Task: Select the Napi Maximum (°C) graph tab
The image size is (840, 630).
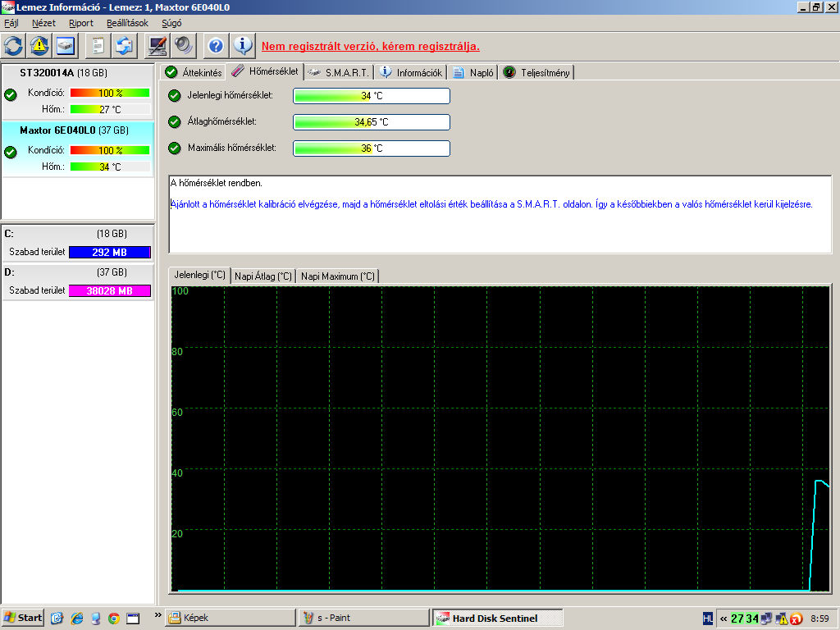Action: pyautogui.click(x=337, y=276)
